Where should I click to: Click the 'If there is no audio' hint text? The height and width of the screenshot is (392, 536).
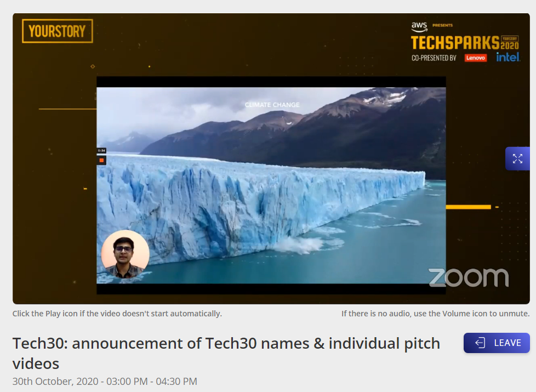436,314
